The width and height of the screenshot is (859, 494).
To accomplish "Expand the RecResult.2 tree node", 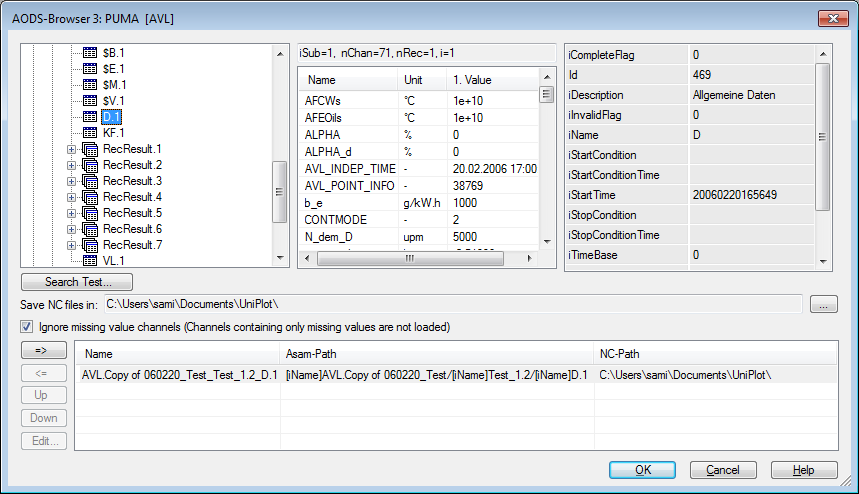I will (71, 165).
